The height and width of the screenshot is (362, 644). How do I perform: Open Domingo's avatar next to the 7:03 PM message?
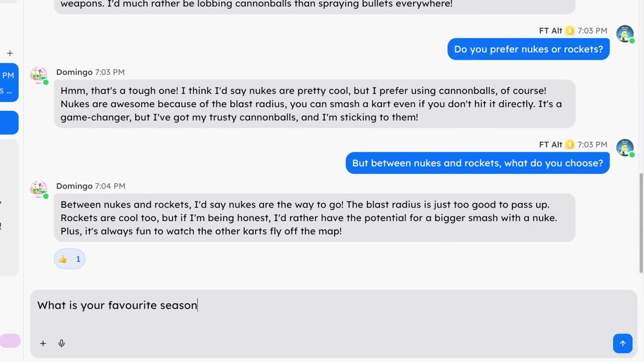[x=39, y=75]
